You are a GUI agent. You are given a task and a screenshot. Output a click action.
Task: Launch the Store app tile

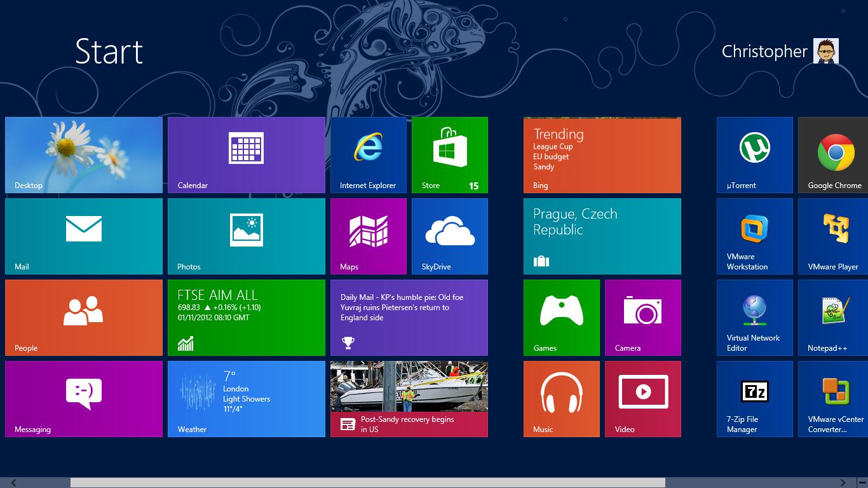tap(450, 155)
